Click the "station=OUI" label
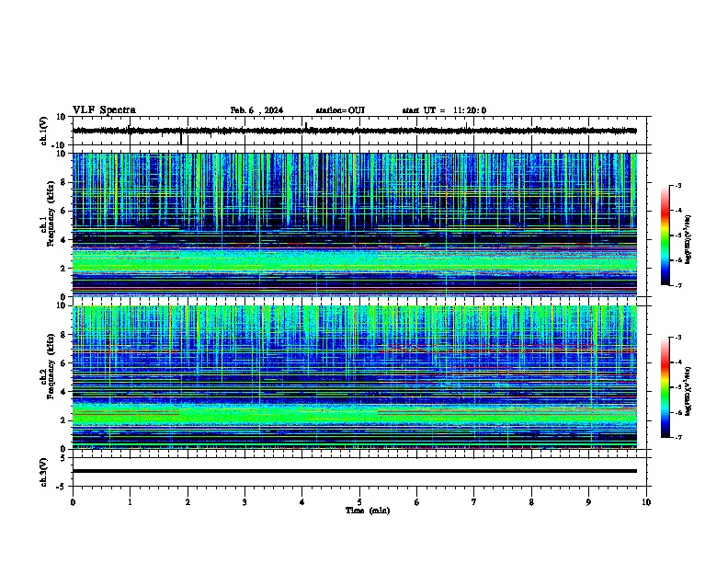728x563 pixels. click(x=340, y=110)
